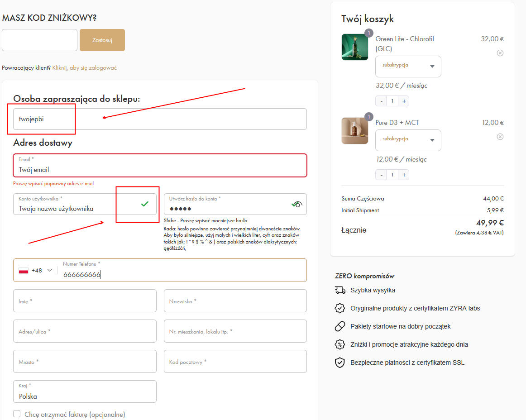The width and height of the screenshot is (526, 420).
Task: Decrease Green Life Chlorofil quantity with minus
Action: click(382, 101)
